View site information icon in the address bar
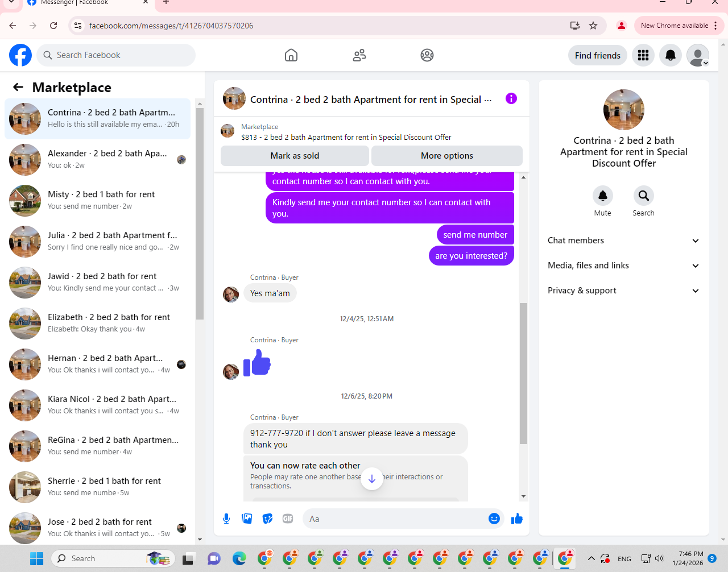728x572 pixels. click(78, 26)
